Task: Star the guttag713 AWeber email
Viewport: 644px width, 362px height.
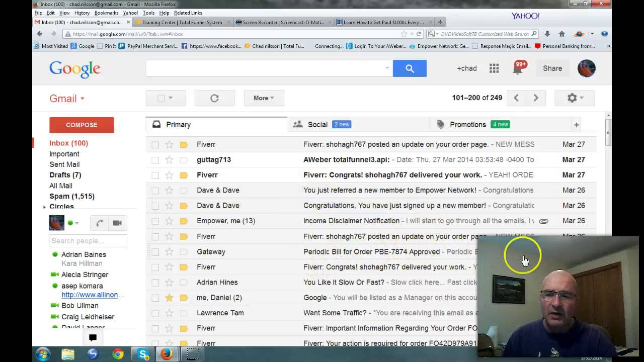Action: pos(169,160)
